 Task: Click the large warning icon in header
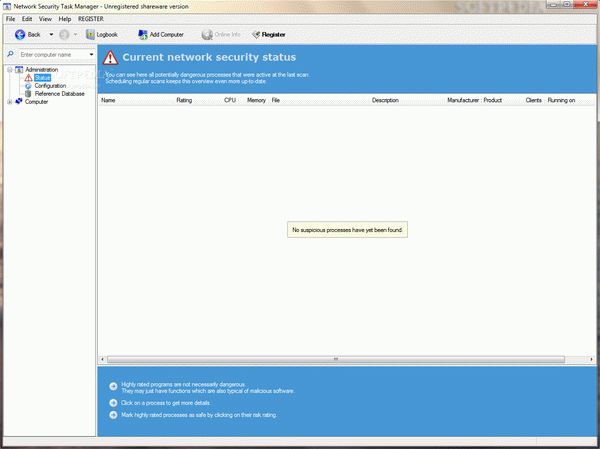(x=110, y=57)
